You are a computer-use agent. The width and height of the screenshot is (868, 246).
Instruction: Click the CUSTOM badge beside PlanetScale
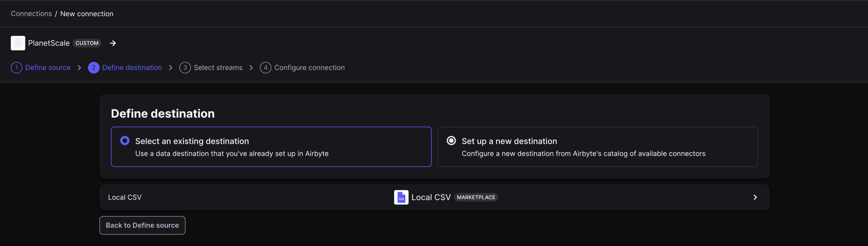87,43
